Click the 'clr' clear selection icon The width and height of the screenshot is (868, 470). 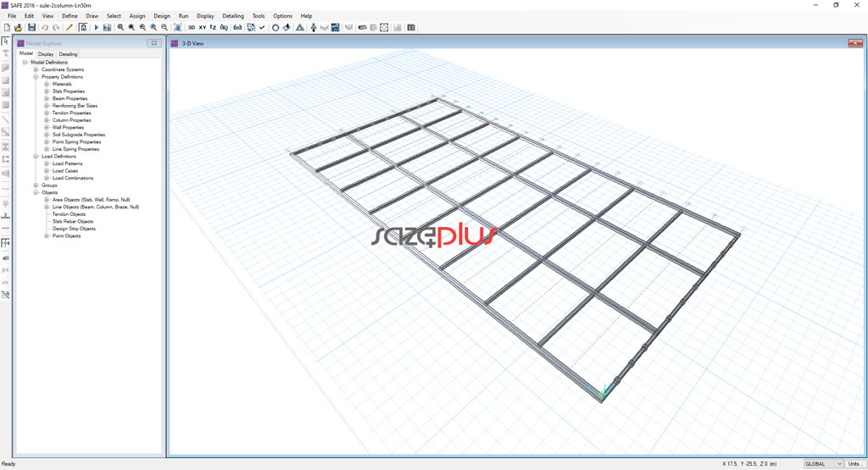click(x=6, y=283)
